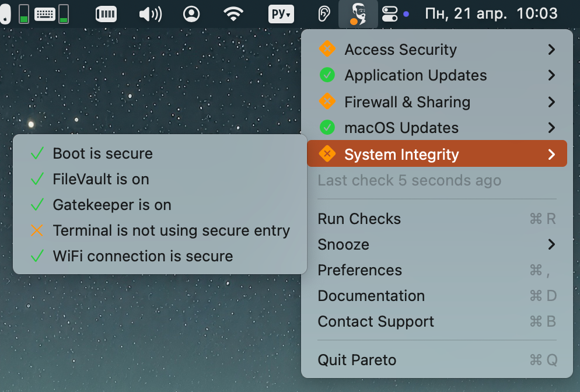Toggle the Gatekeeper is on check
The width and height of the screenshot is (580, 392).
click(112, 205)
